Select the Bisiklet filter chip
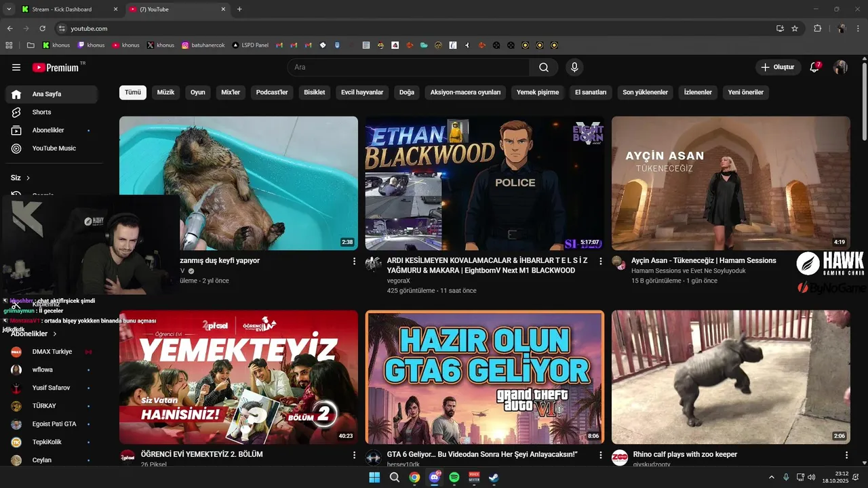This screenshot has width=868, height=488. coord(314,92)
